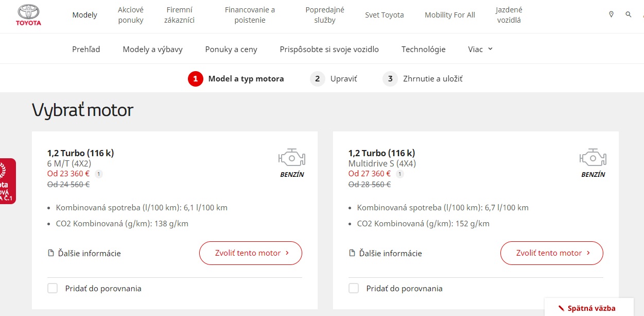Image resolution: width=644 pixels, height=316 pixels.
Task: Go to step 2 Upraviť
Action: (x=334, y=79)
